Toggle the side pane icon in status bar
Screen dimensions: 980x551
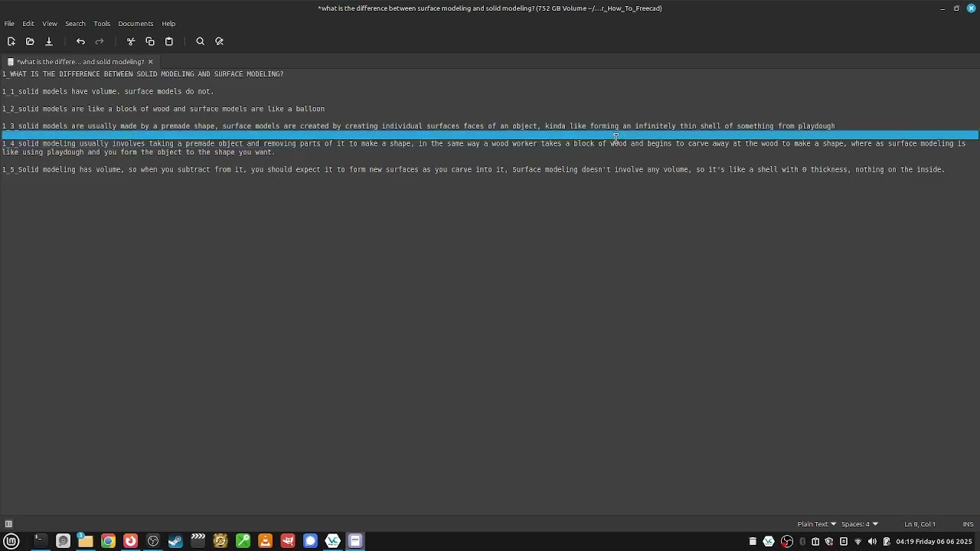click(x=8, y=524)
